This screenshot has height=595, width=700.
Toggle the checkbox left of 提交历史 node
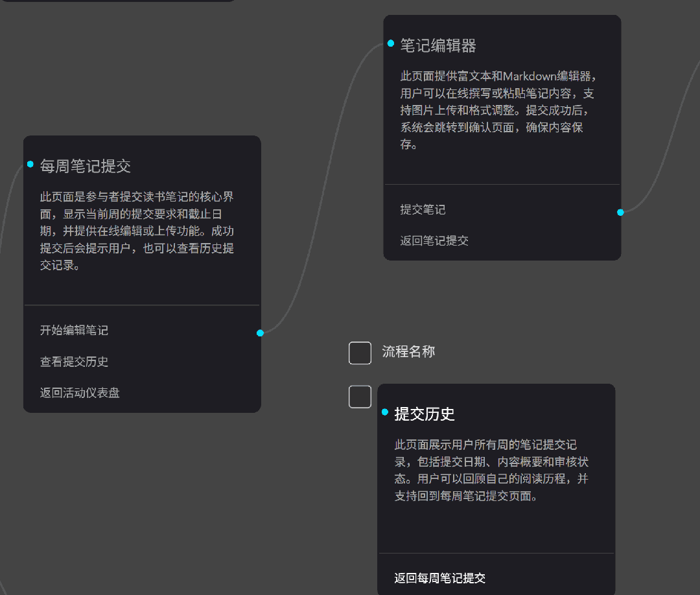[360, 397]
